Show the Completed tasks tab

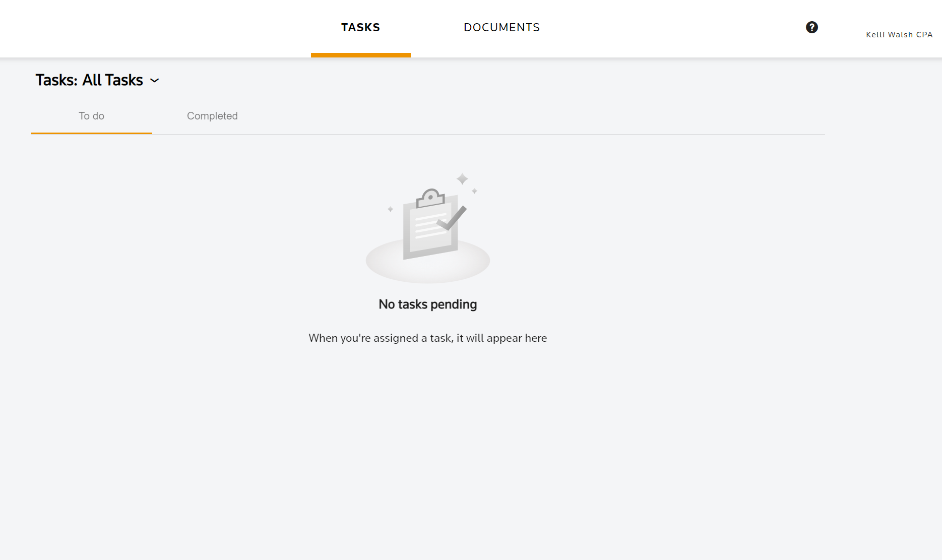click(x=212, y=116)
